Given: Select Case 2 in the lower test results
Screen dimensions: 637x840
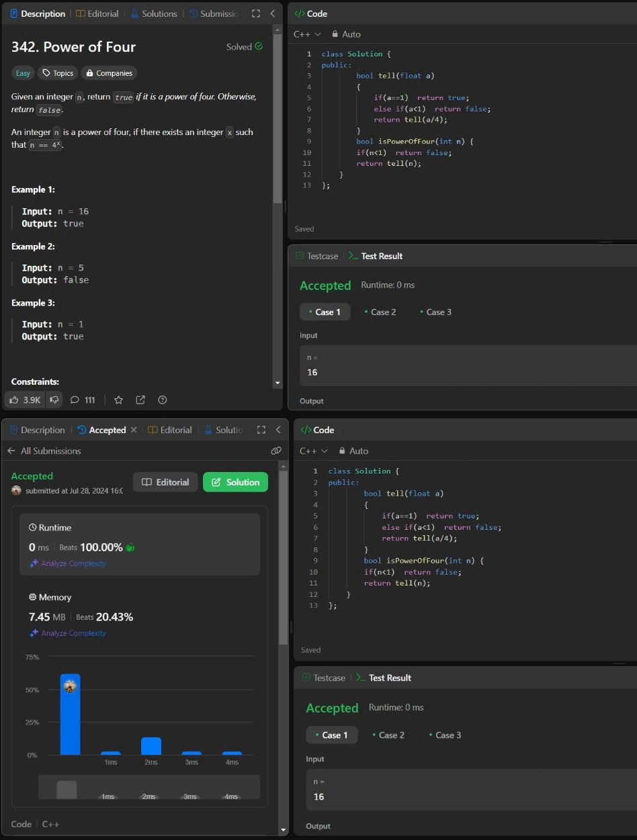Looking at the screenshot, I should coord(388,735).
